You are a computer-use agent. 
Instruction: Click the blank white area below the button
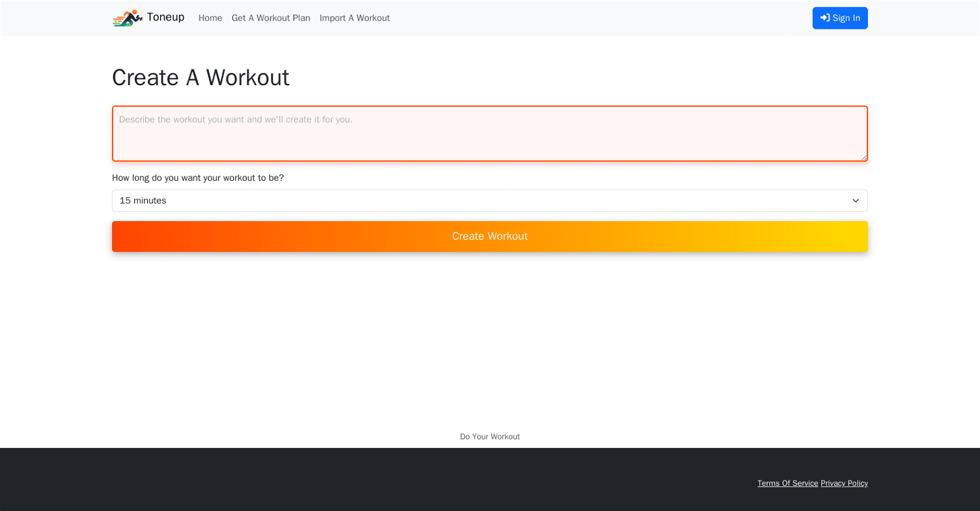point(490,337)
